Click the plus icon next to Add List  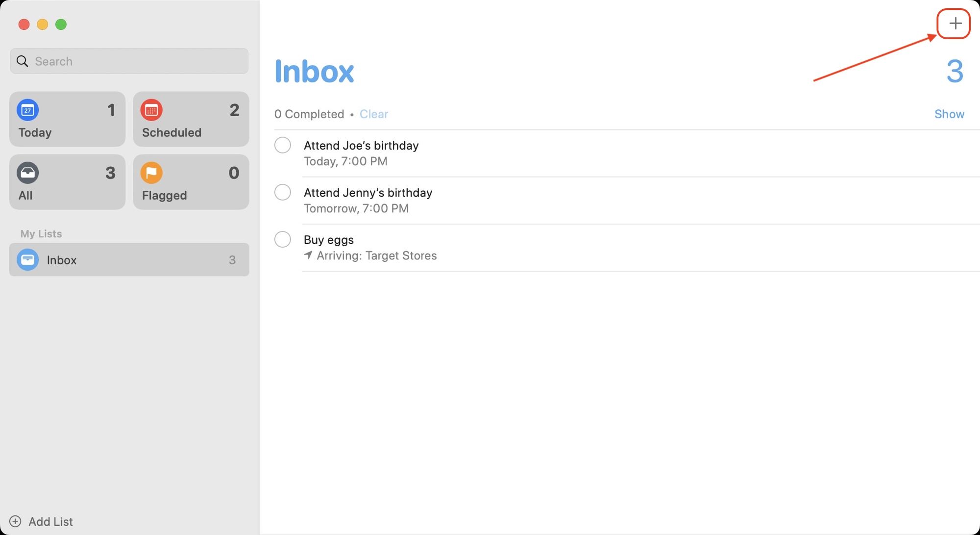15,521
